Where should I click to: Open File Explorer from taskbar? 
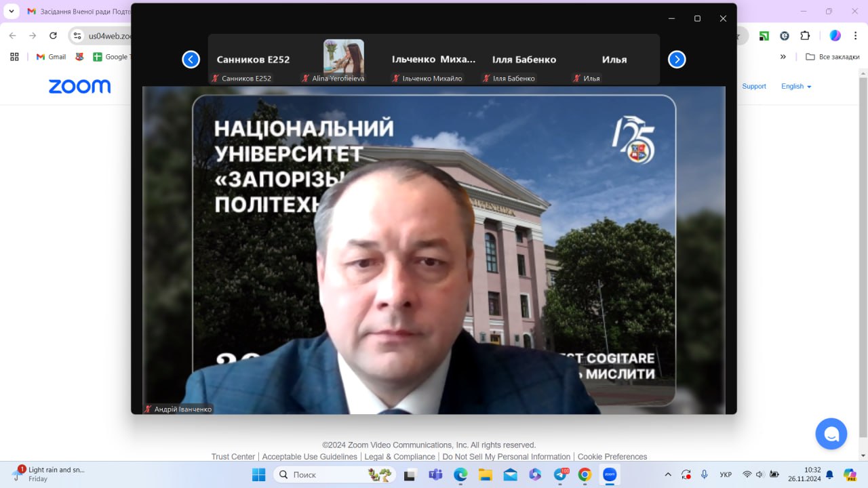[485, 474]
